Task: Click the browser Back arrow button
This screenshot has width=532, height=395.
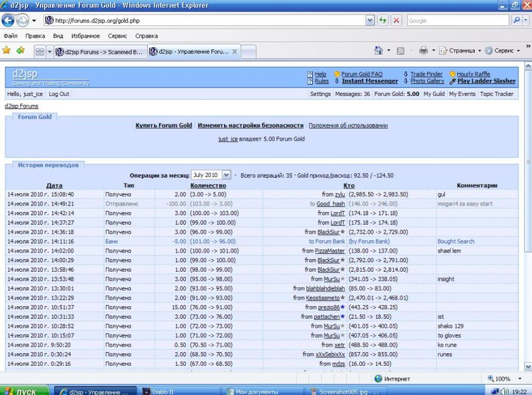Action: [10, 20]
